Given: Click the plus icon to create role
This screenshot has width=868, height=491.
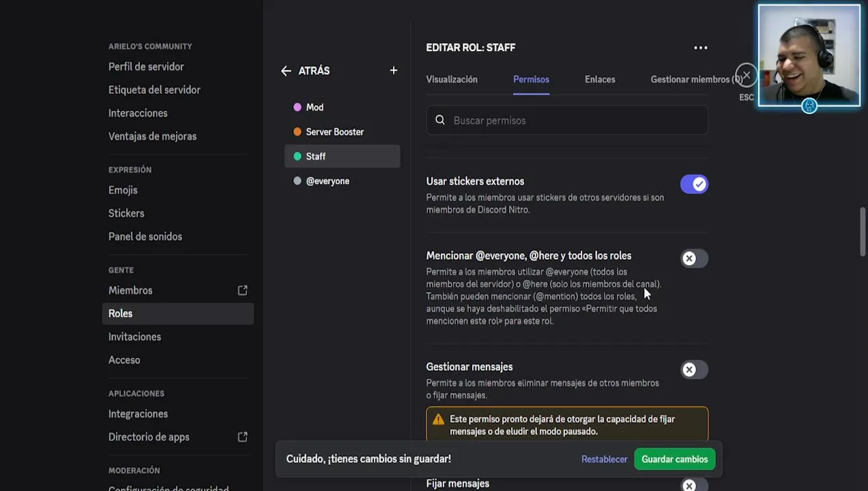Looking at the screenshot, I should point(394,70).
